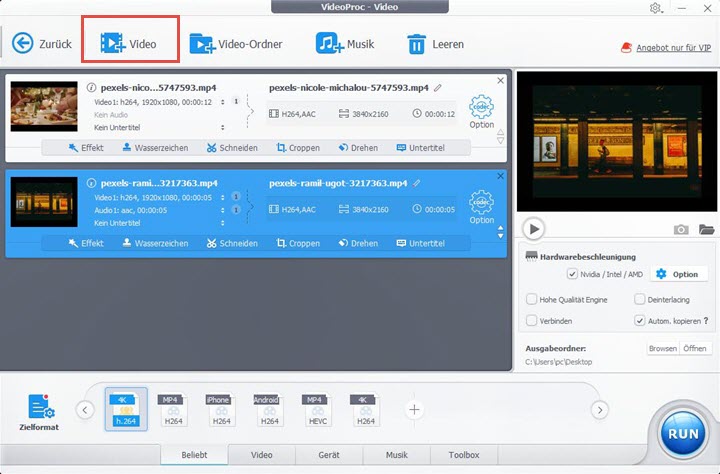Select the MP4 HEVC format preset
Viewport: 720px width, 474px height.
(318, 409)
